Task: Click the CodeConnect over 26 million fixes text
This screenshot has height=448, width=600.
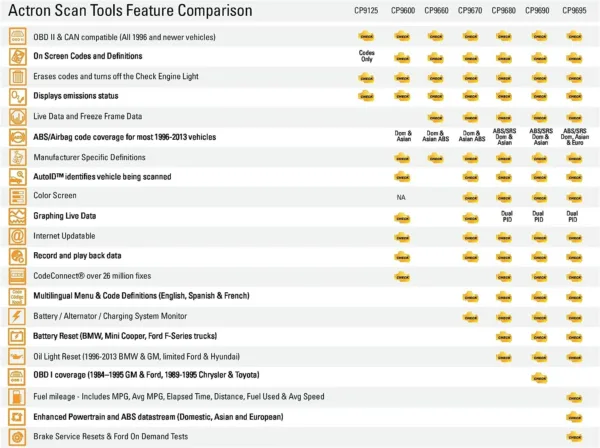Action: click(x=92, y=276)
